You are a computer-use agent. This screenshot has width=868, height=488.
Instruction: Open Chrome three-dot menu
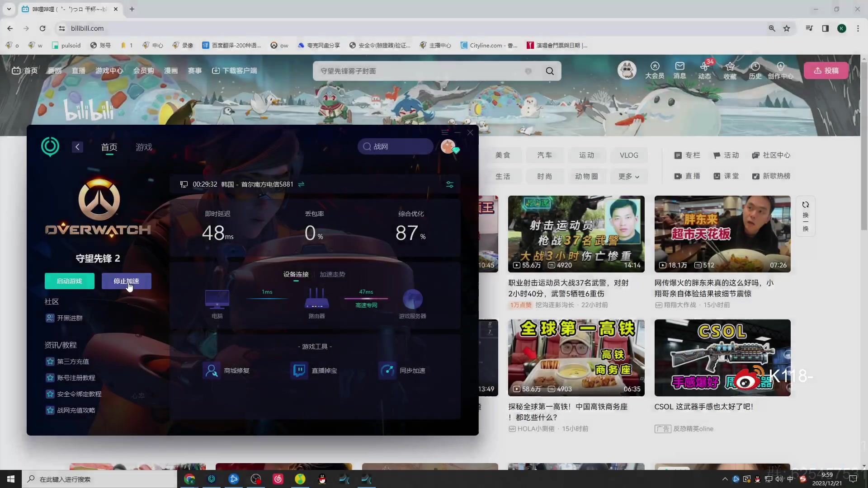pyautogui.click(x=858, y=28)
